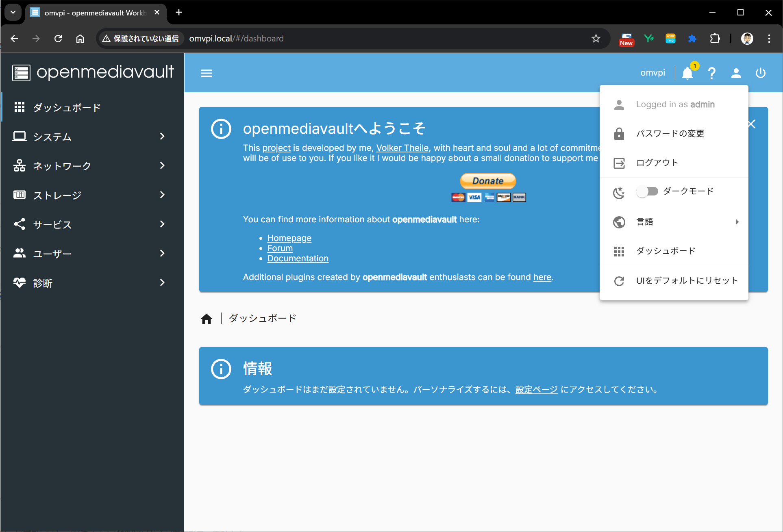The height and width of the screenshot is (532, 783).
Task: Open the project link
Action: click(276, 148)
